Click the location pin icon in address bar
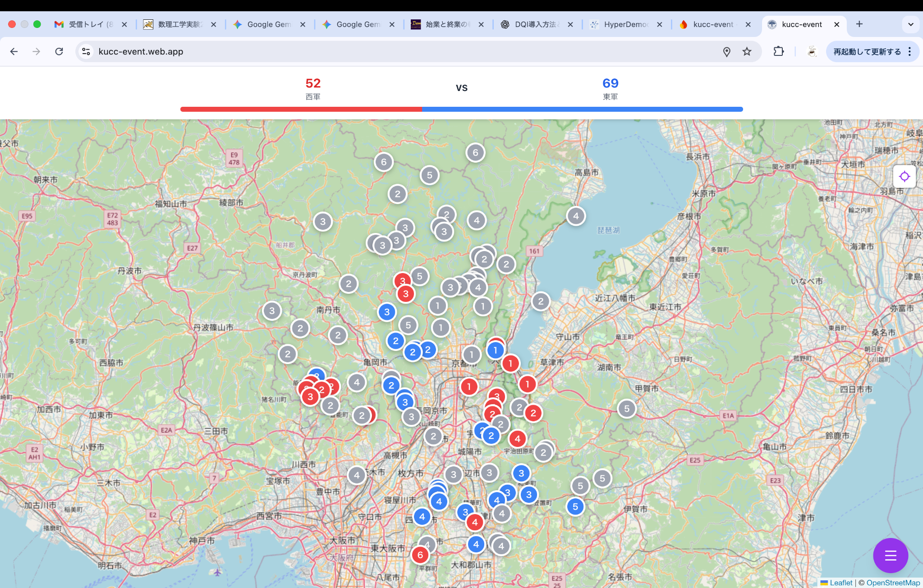Screen dimensions: 923x588 coord(726,51)
